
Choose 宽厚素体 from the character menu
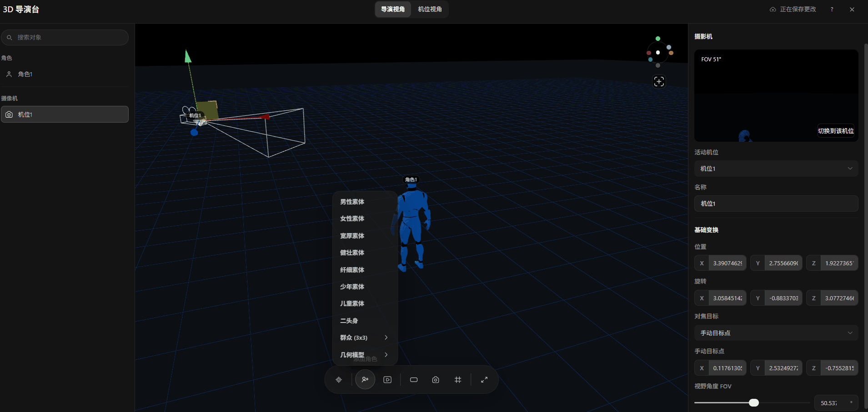(x=365, y=236)
